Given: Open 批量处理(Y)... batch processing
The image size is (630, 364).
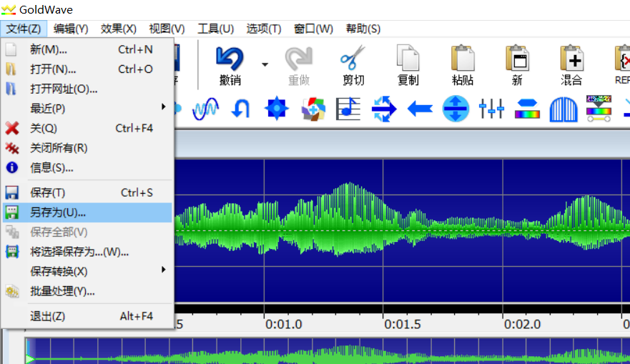Looking at the screenshot, I should point(87,291).
